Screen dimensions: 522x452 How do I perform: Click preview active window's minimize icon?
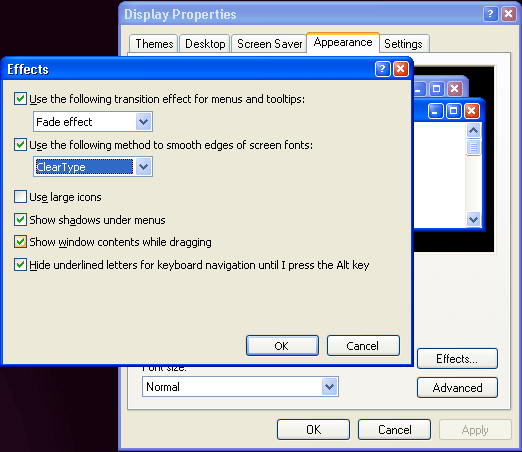click(435, 111)
